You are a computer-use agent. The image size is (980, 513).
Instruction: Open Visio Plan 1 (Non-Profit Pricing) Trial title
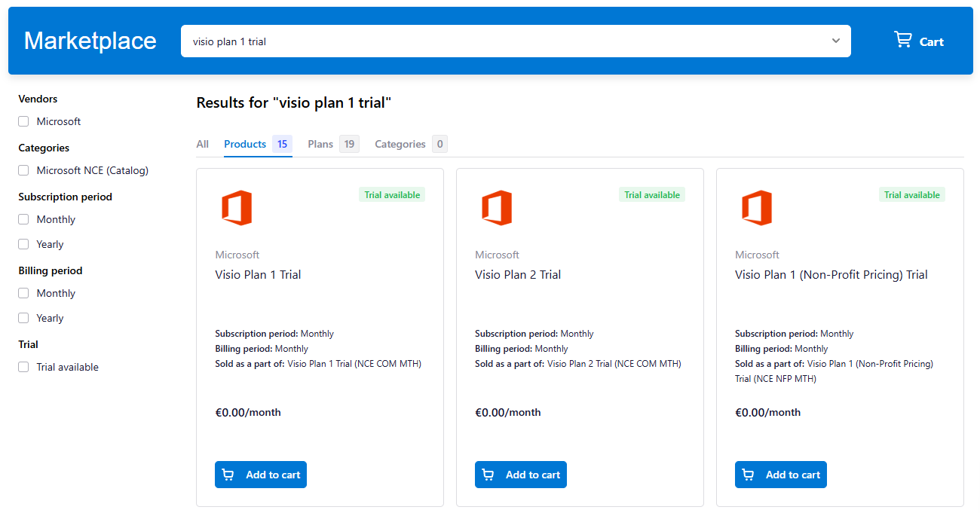831,275
